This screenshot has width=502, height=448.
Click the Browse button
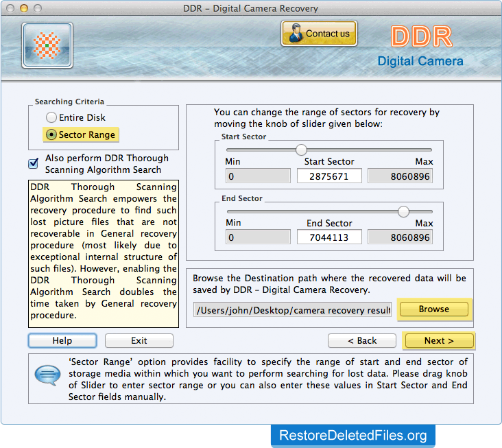tap(434, 309)
